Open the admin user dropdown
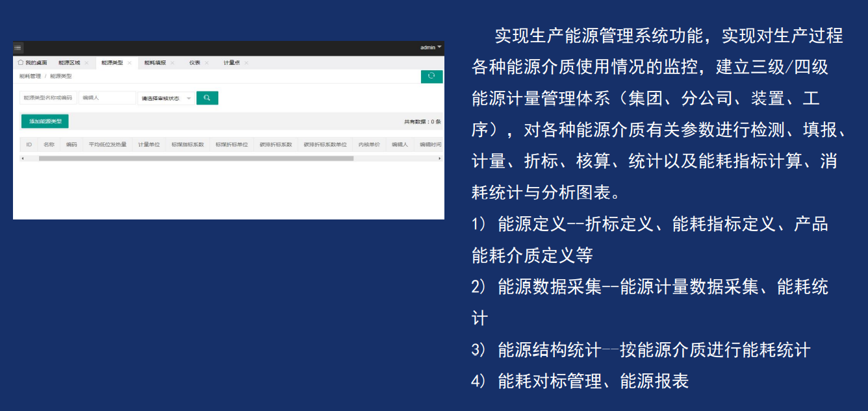This screenshot has width=868, height=411. coord(431,47)
